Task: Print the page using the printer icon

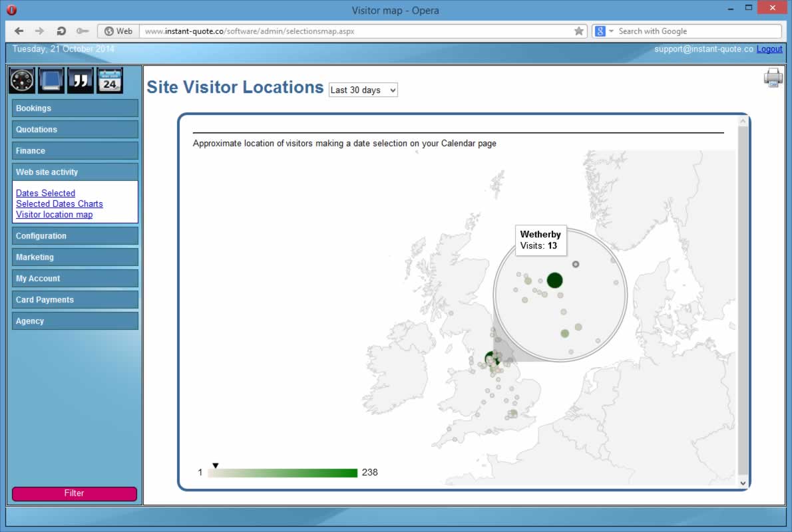Action: coord(773,78)
